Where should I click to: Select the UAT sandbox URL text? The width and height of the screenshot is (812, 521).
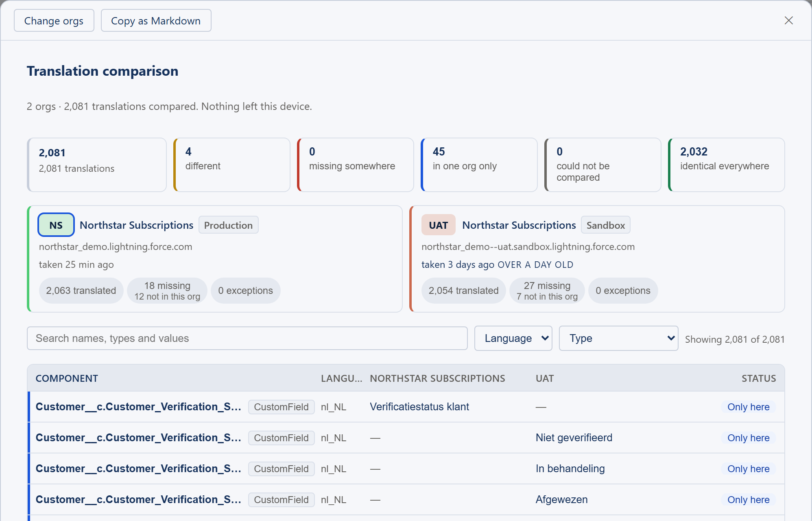[x=528, y=247]
